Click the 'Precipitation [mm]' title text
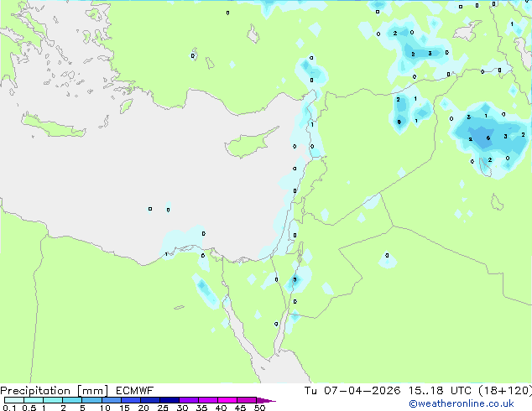The height and width of the screenshot is (411, 532). pyautogui.click(x=54, y=391)
